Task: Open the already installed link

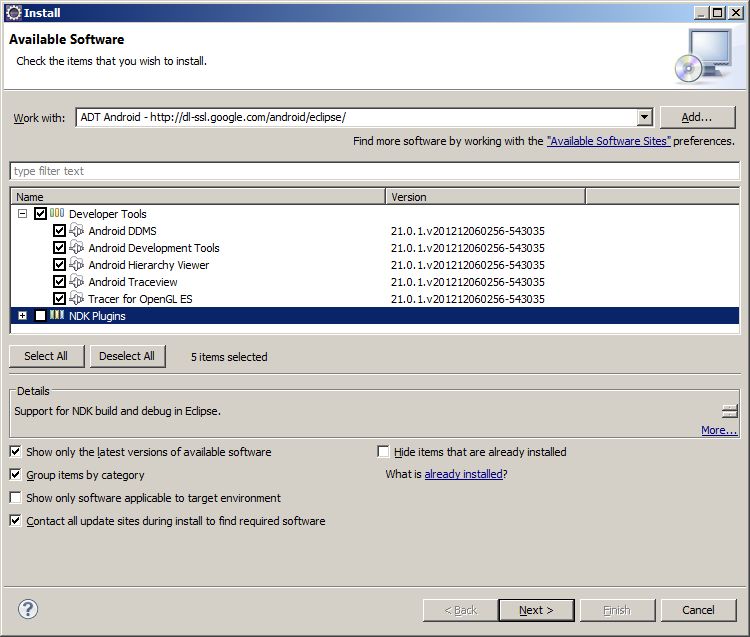Action: click(463, 474)
